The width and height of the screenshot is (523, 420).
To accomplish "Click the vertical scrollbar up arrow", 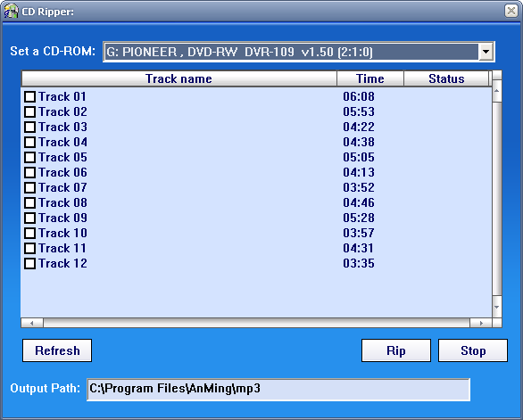I will click(497, 91).
